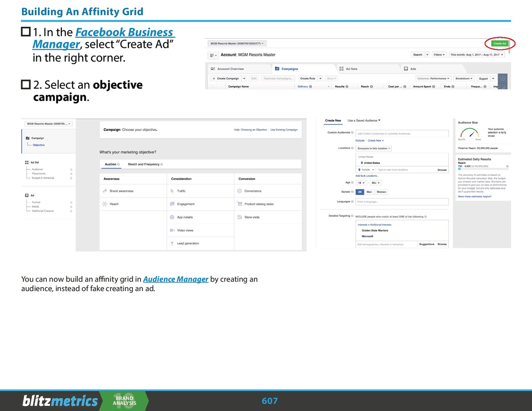Choose the Lead generation objective icon
This screenshot has height=411, width=532.
point(171,243)
